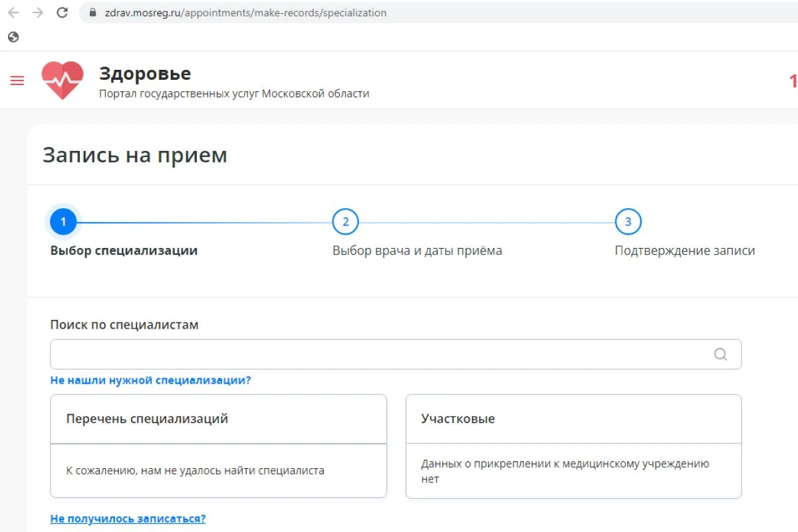This screenshot has height=532, width=798.
Task: Click Данных о прикреплении message text
Action: (x=565, y=471)
